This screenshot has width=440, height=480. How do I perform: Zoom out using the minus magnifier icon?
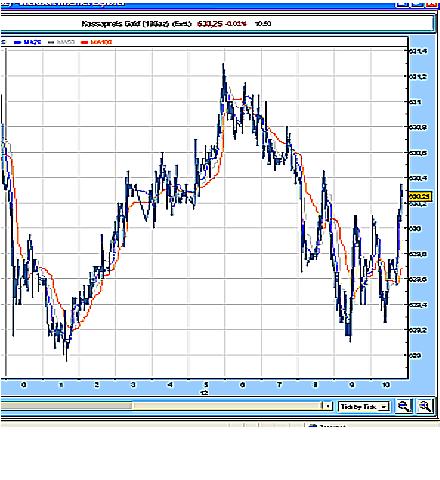pyautogui.click(x=404, y=406)
